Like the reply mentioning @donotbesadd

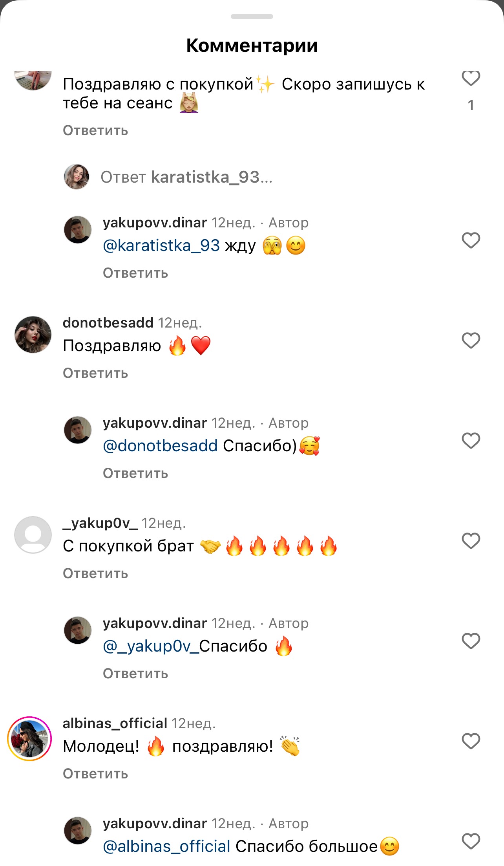pos(471,441)
